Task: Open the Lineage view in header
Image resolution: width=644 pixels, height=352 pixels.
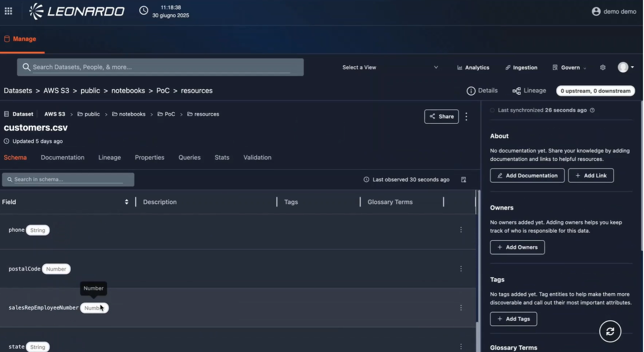Action: click(x=529, y=91)
